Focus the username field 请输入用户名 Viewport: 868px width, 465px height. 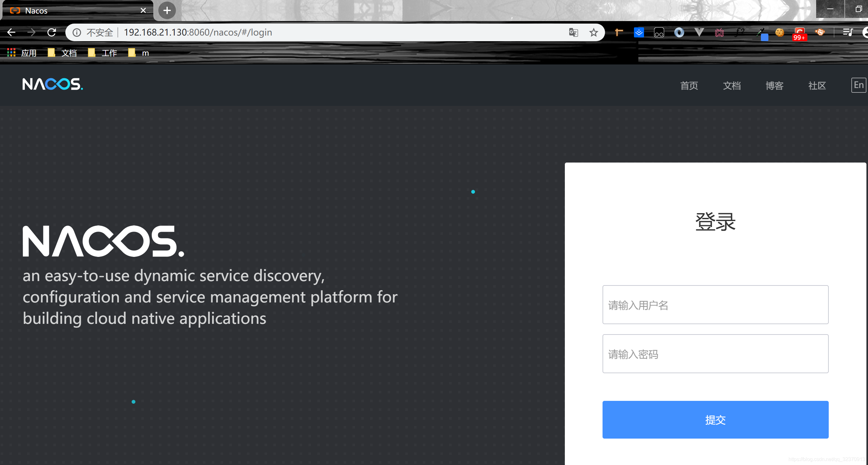715,304
